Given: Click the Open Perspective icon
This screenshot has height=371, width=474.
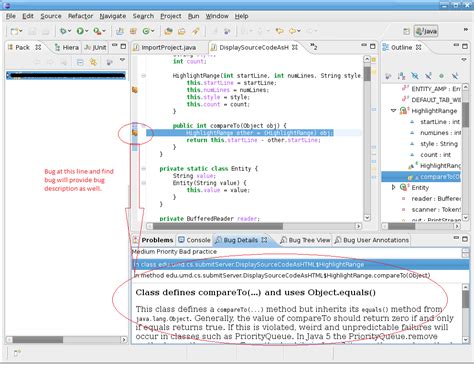Looking at the screenshot, I should point(406,31).
